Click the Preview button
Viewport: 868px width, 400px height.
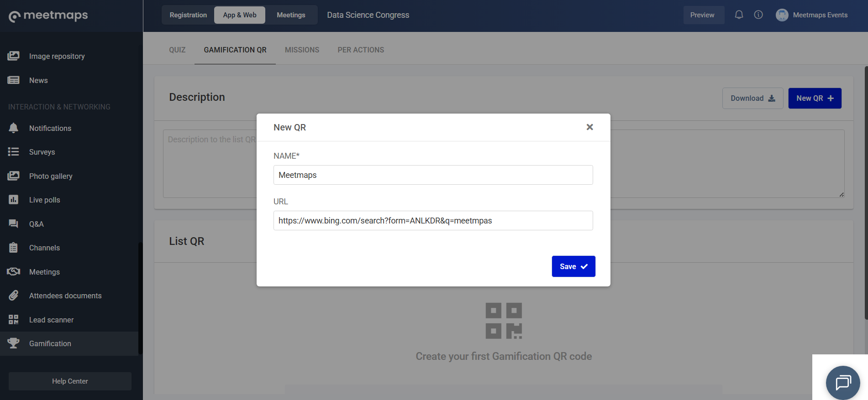tap(702, 15)
